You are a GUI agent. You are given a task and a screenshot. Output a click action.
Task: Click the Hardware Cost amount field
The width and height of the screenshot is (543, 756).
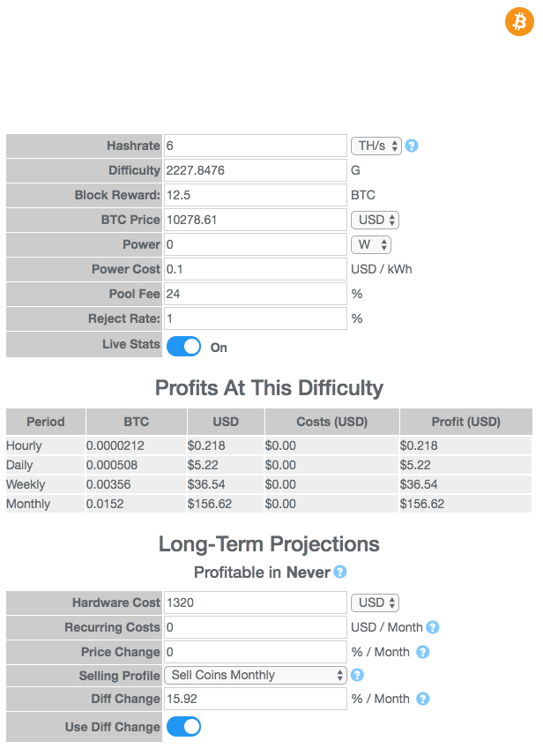coord(256,603)
